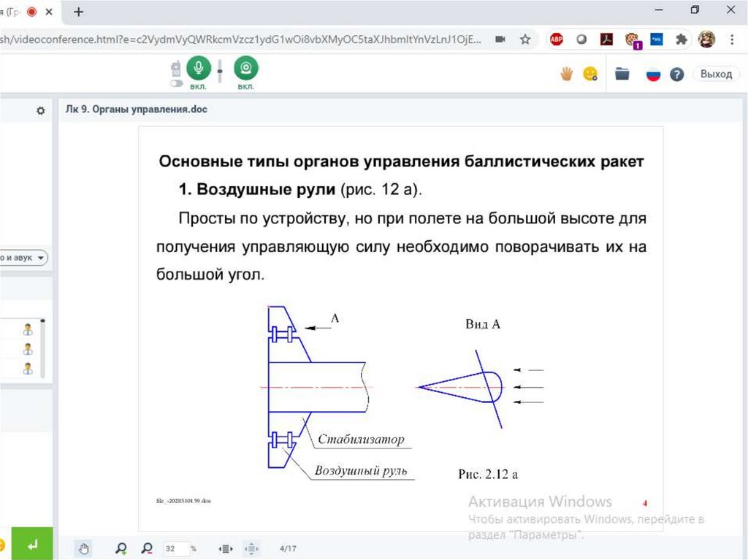Open a new browser tab
The height and width of the screenshot is (560, 748).
(79, 12)
